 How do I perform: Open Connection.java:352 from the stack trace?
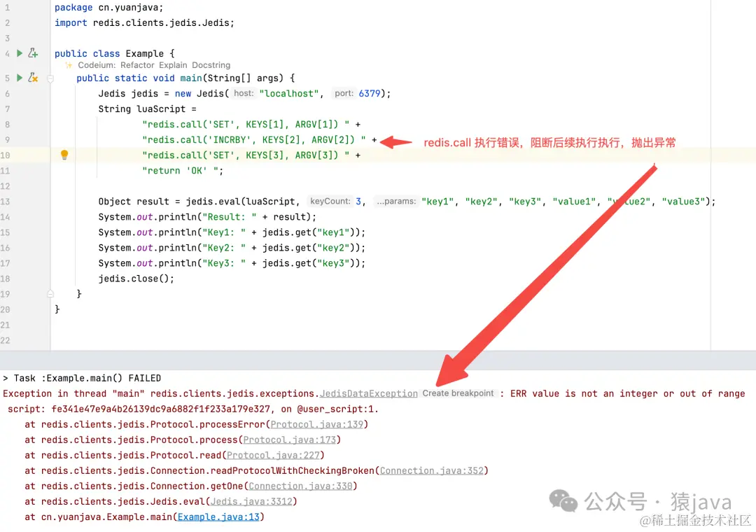click(433, 470)
